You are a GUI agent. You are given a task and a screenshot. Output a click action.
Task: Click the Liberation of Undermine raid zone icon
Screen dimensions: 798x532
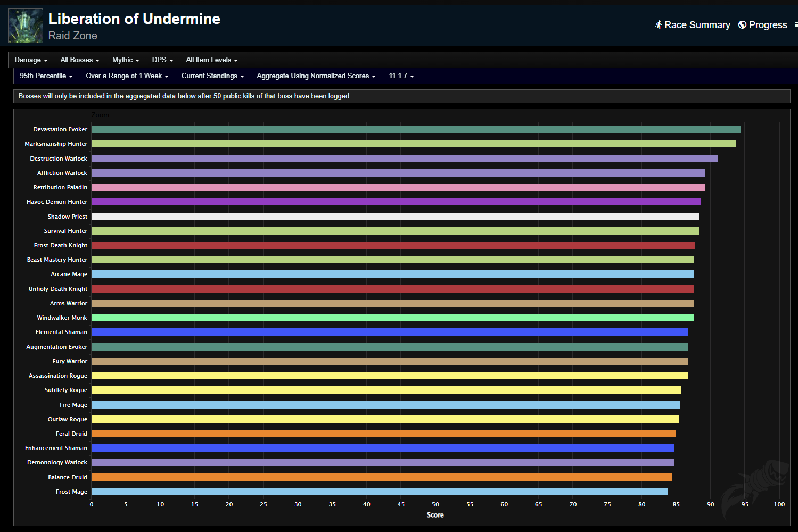(26, 26)
